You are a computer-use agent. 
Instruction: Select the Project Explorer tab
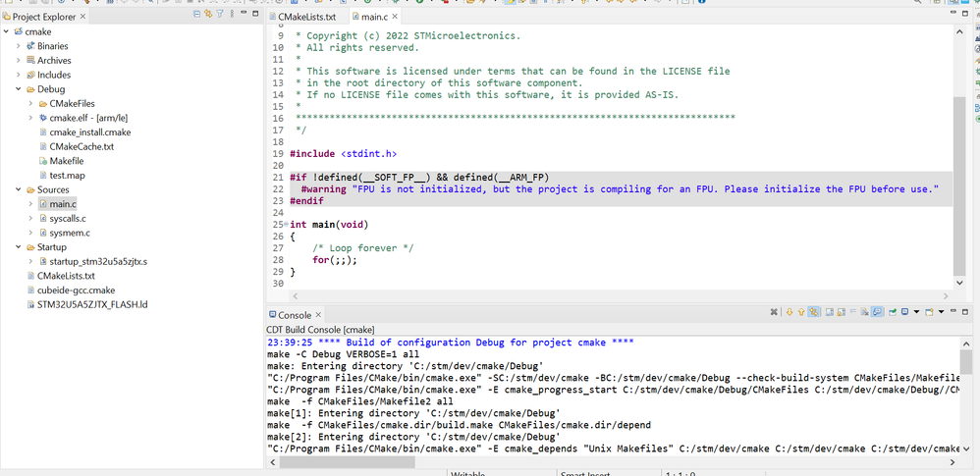tap(45, 17)
